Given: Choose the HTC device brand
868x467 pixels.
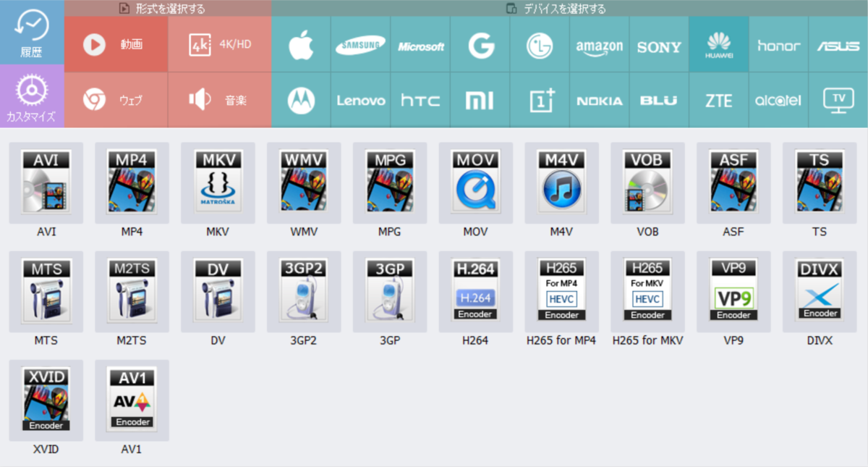Looking at the screenshot, I should pos(420,100).
